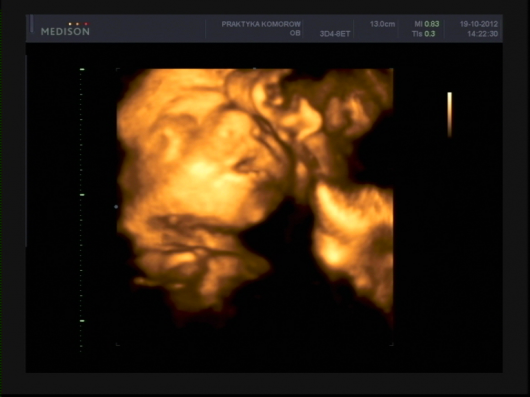Click the MI 0.83 value
The image size is (530, 397).
tap(427, 24)
